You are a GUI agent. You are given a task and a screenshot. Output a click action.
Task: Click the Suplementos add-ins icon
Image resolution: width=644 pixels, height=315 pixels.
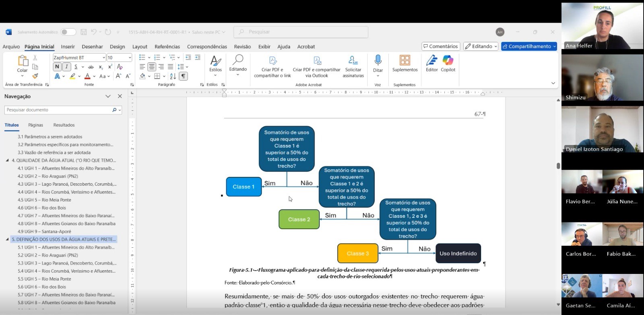pyautogui.click(x=405, y=63)
